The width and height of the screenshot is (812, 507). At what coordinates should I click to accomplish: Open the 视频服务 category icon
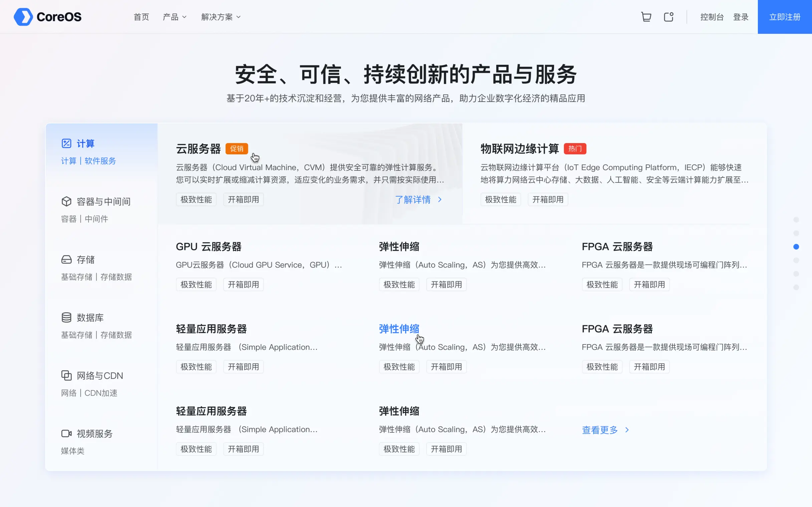tap(66, 433)
